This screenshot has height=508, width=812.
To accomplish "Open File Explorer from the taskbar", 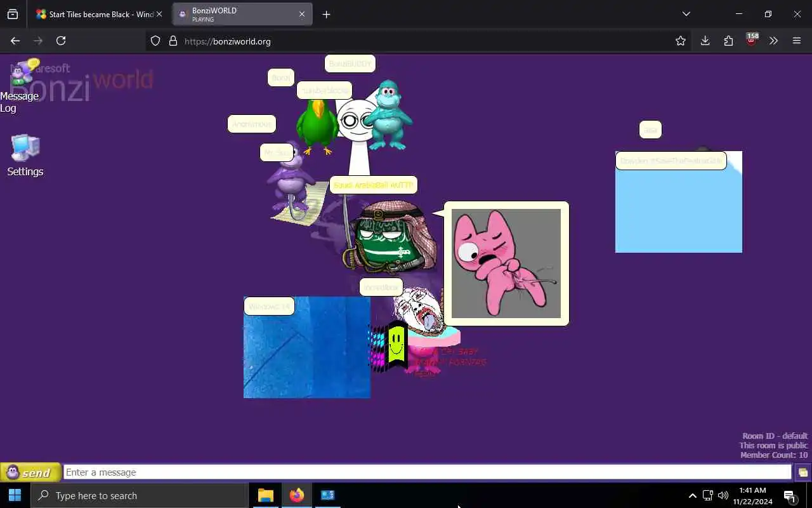I will 266,495.
